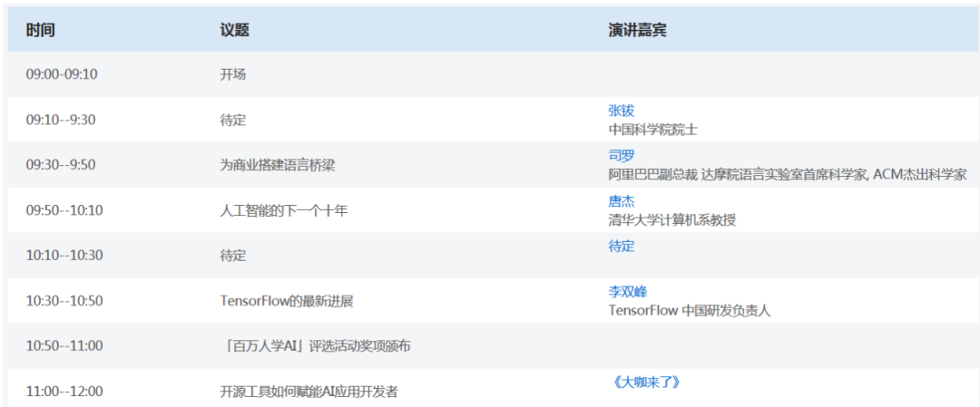Screen dimensions: 980x407
Task: Click the 时间 column header
Action: 40,29
